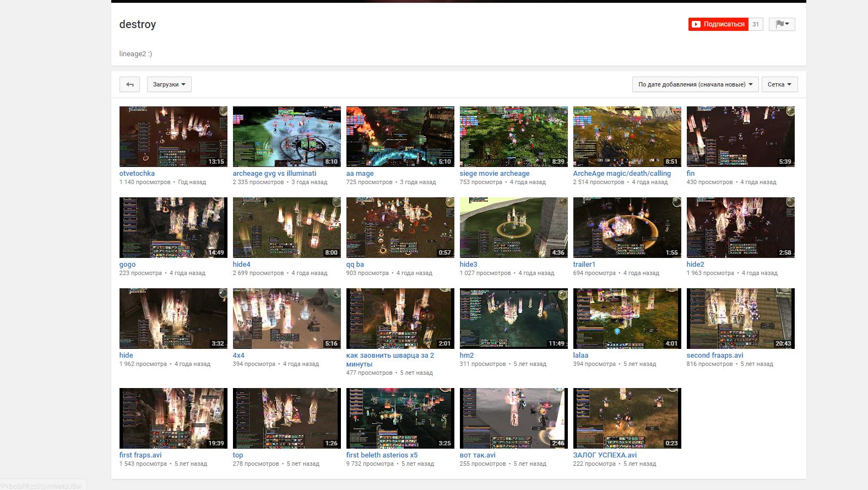Screen dimensions: 868x490
Task: Open the вот так.avi thumbnail
Action: tap(514, 418)
